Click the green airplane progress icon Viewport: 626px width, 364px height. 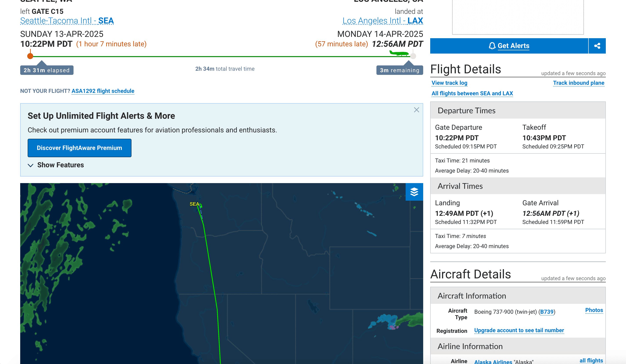(399, 53)
